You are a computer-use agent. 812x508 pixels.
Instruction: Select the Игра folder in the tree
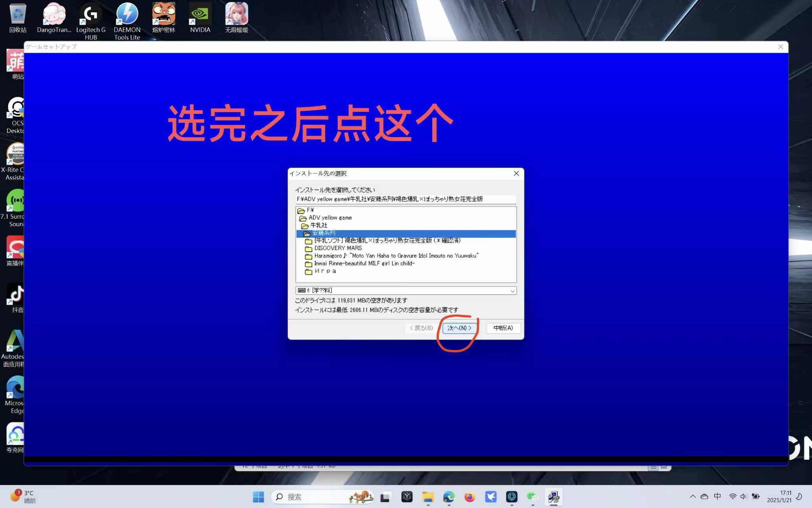tap(325, 271)
